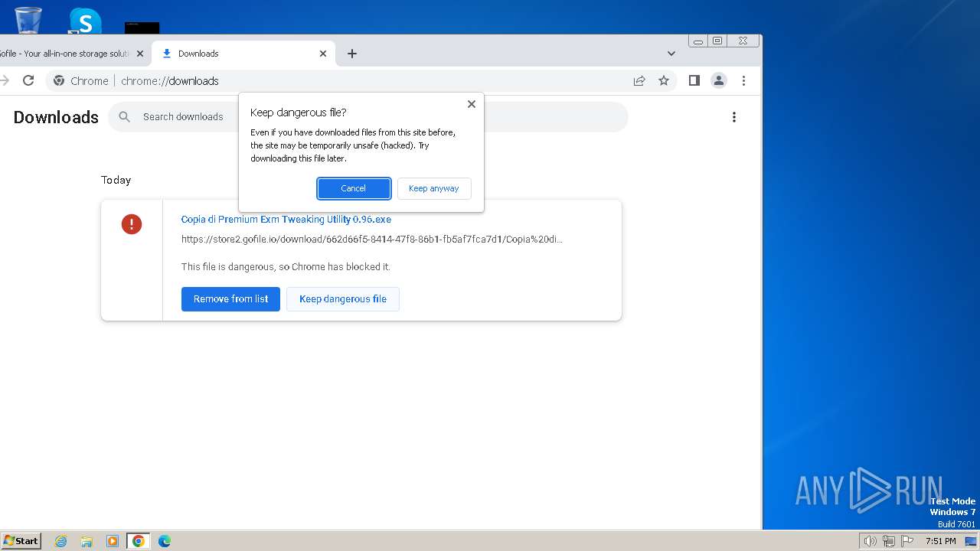980x551 pixels.
Task: Toggle the Chrome side panel
Action: click(694, 80)
